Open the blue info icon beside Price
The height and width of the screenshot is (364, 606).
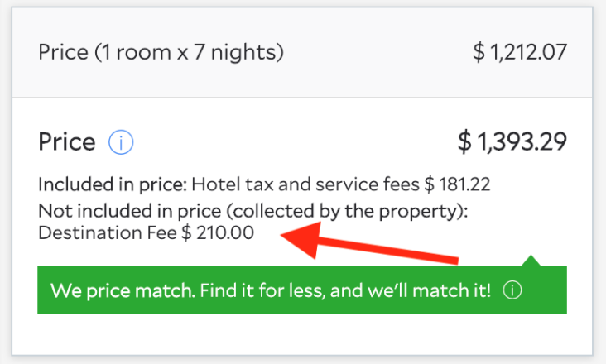(x=121, y=142)
